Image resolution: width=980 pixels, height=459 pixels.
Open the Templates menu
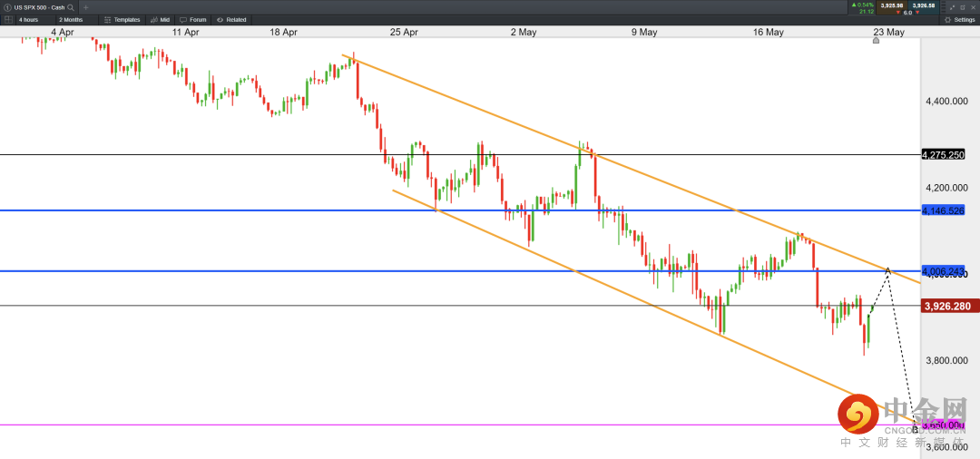coord(122,19)
